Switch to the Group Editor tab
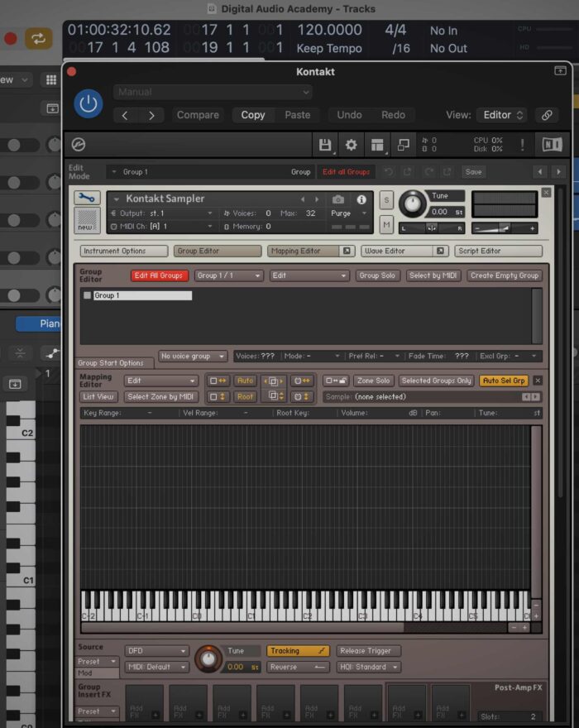 pyautogui.click(x=218, y=251)
